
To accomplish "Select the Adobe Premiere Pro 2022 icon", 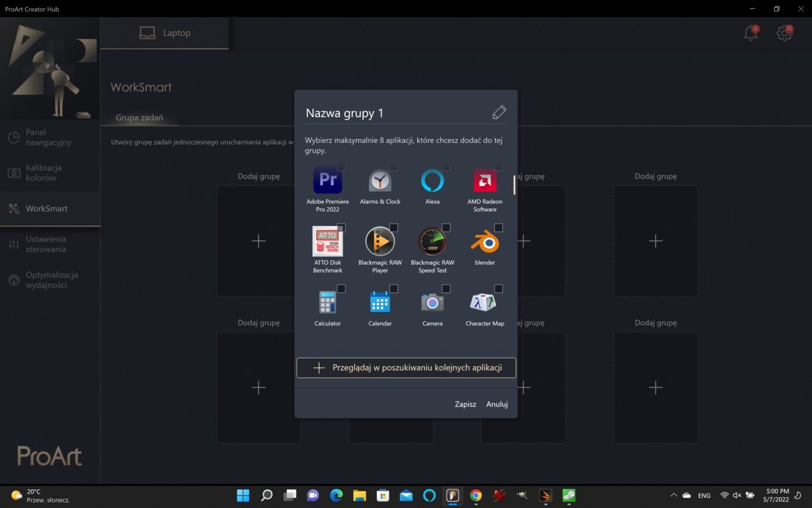I will (327, 181).
